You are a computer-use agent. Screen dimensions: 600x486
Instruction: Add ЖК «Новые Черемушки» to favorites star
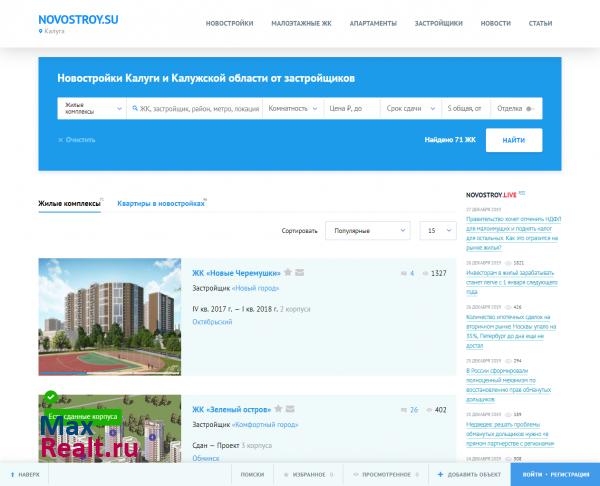288,272
